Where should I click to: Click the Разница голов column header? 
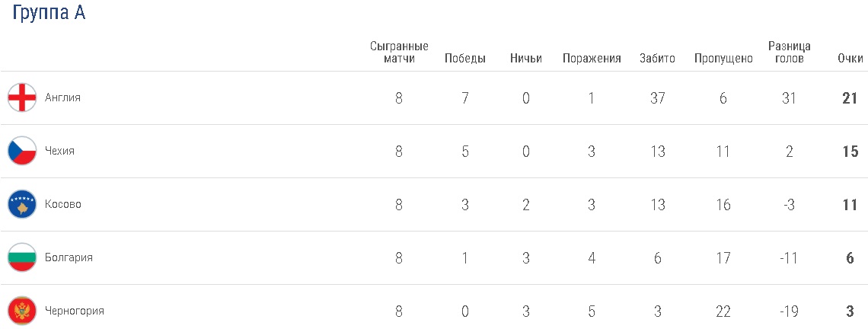click(789, 53)
